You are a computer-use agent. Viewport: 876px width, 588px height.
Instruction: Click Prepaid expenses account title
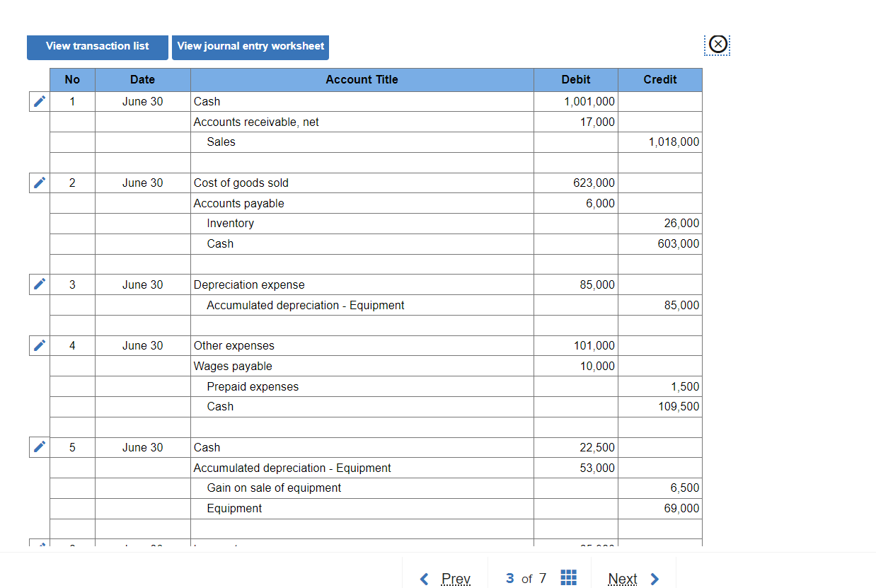click(253, 387)
